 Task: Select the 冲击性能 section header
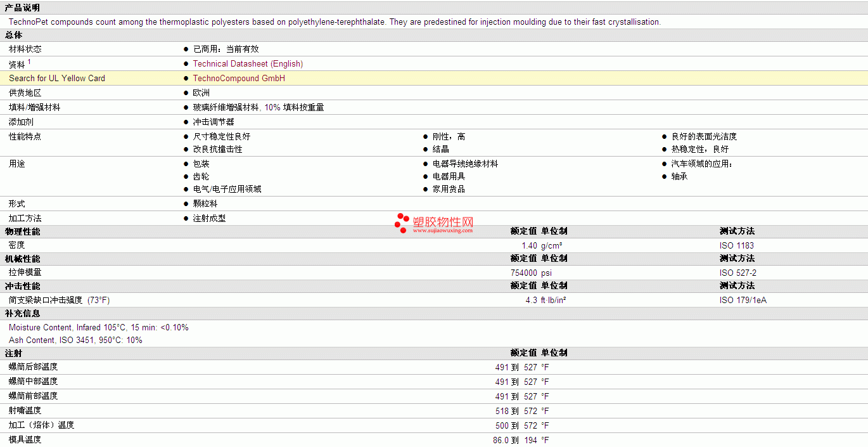22,286
